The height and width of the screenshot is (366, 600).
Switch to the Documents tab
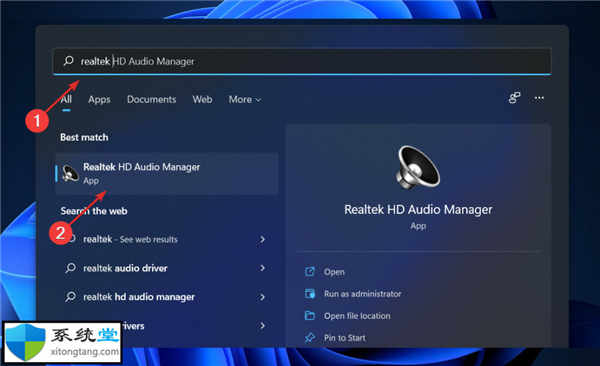pos(152,100)
